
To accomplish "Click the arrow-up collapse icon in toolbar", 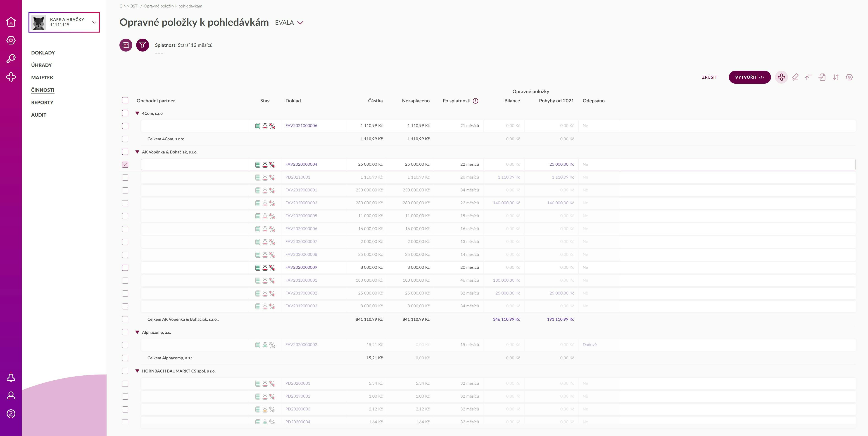I will pos(808,77).
